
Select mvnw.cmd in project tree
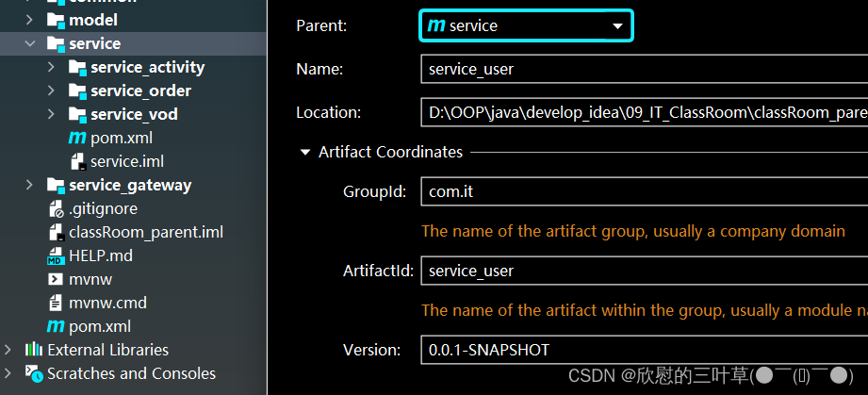[108, 303]
